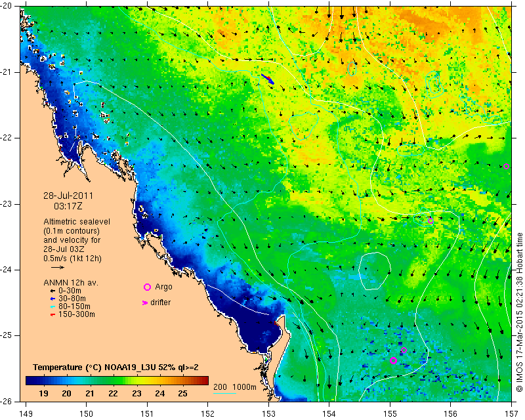525x420 pixels.
Task: Click the 'drifter' legend label
Action: point(160,303)
